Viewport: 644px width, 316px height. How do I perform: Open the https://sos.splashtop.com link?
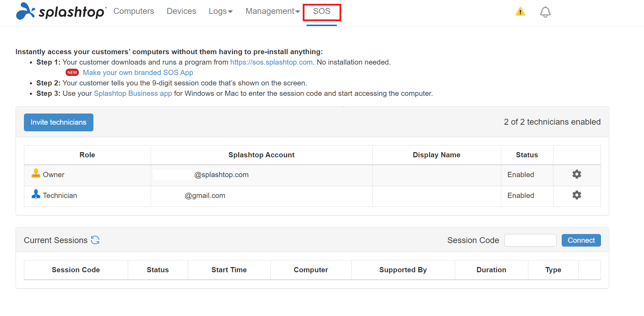pos(271,62)
